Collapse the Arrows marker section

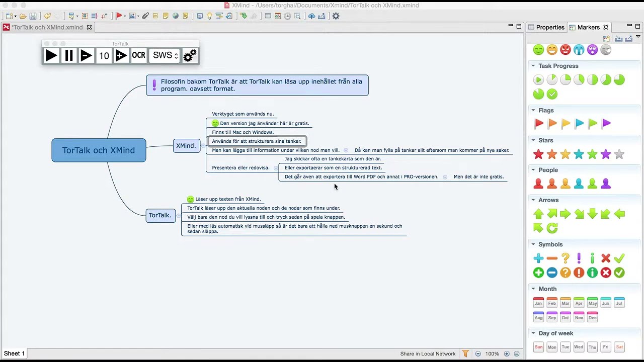coord(533,200)
